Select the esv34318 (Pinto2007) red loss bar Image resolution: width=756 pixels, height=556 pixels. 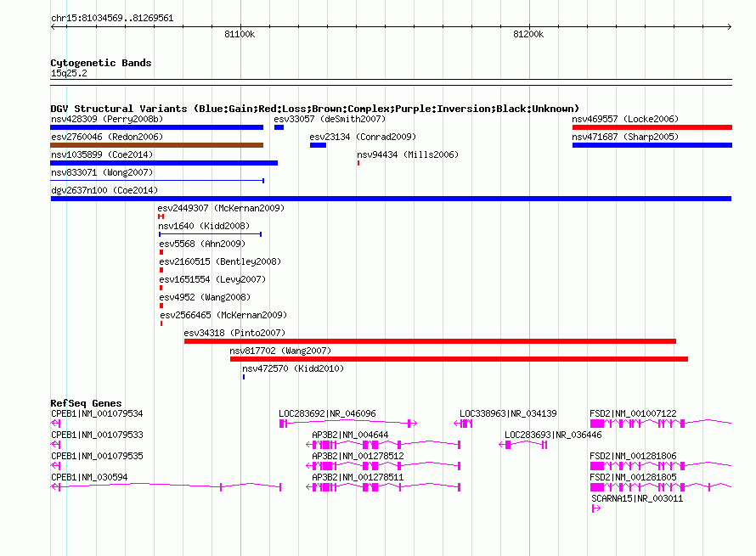click(x=430, y=341)
